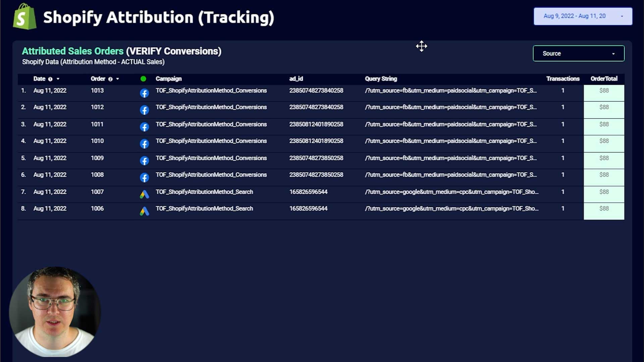Sort by Transactions column header
This screenshot has height=362, width=644.
pos(563,79)
